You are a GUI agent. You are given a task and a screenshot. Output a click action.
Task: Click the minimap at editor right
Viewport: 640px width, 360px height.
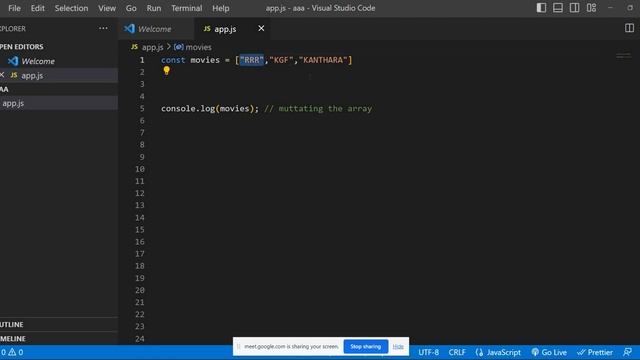click(624, 56)
